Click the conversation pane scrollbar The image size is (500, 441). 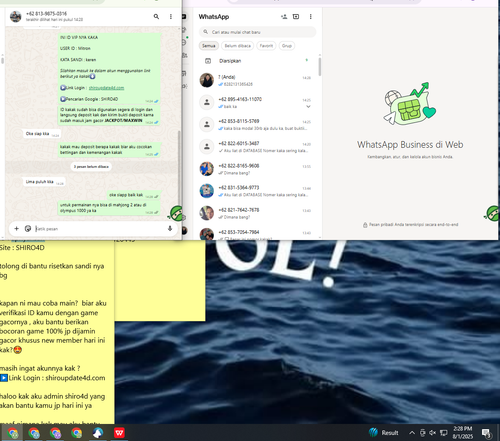click(179, 167)
